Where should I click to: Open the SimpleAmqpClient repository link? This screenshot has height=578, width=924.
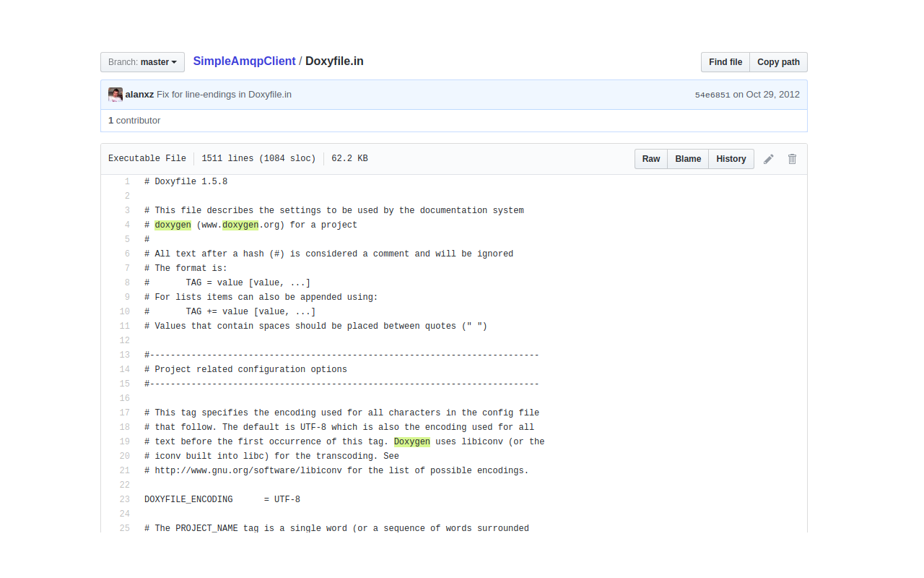click(244, 61)
